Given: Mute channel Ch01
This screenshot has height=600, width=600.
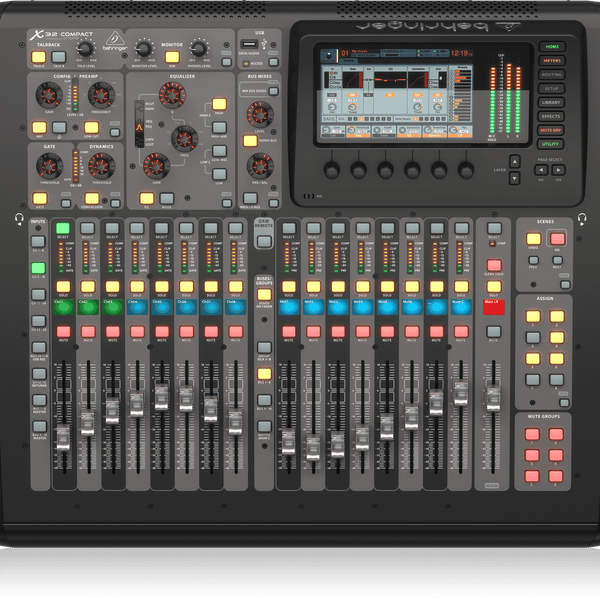Looking at the screenshot, I should point(64,331).
